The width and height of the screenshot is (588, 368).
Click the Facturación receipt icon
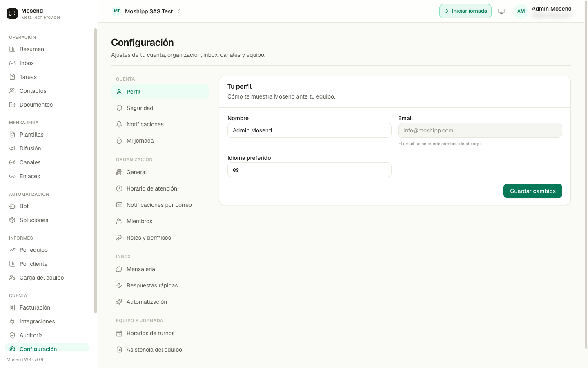12,307
